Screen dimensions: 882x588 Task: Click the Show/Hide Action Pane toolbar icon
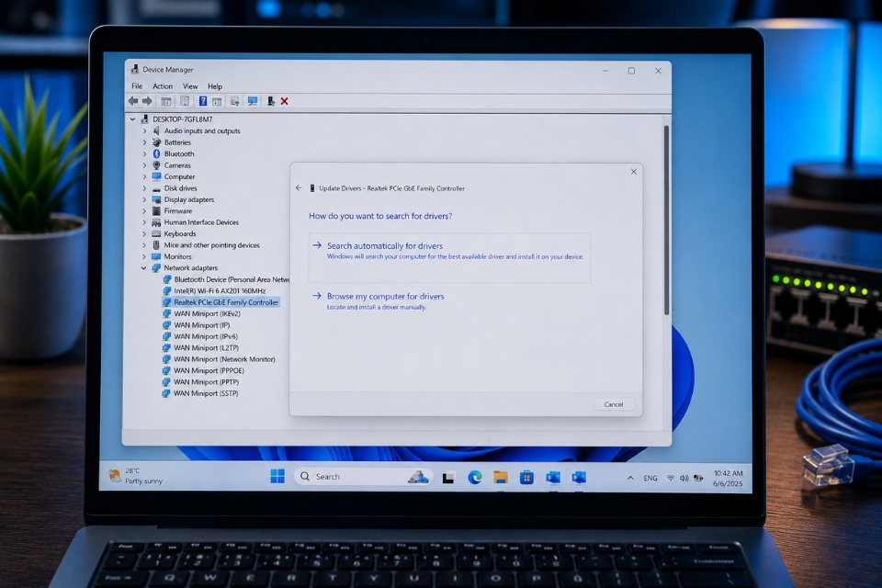click(x=217, y=101)
